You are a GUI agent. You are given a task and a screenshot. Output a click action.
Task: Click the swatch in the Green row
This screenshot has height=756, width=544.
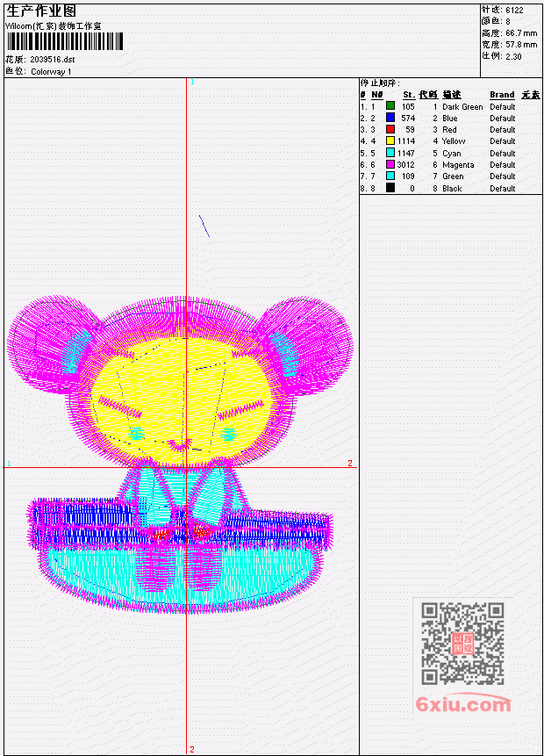pos(390,176)
